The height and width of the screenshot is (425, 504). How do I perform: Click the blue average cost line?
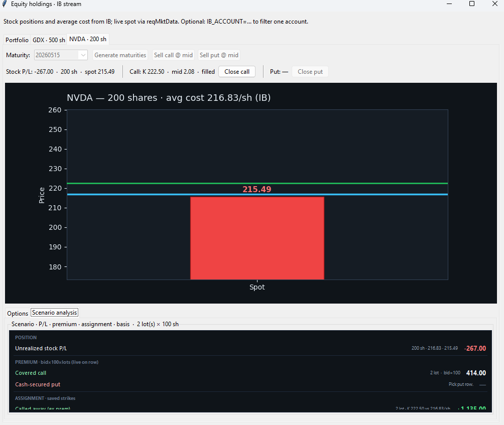[x=257, y=194]
